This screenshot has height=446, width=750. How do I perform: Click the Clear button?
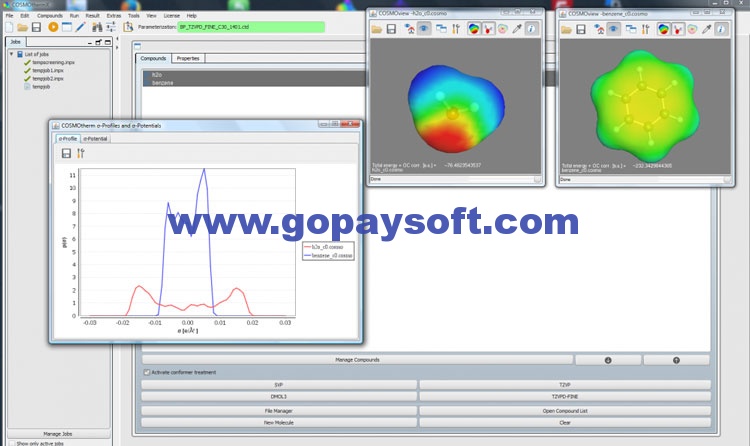click(x=565, y=423)
